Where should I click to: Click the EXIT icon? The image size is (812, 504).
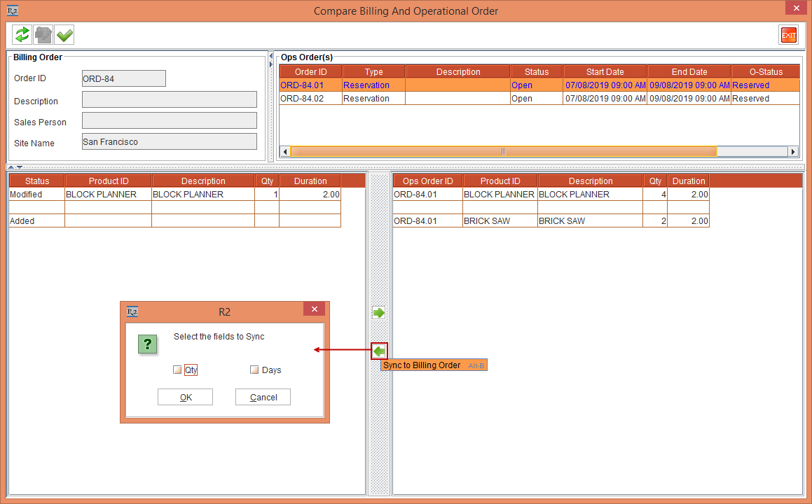click(x=788, y=34)
